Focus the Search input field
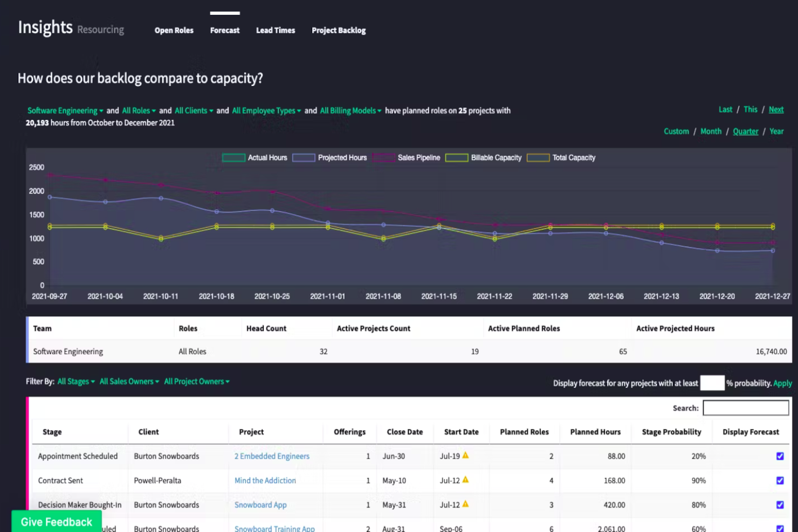Image resolution: width=798 pixels, height=532 pixels. pos(746,407)
